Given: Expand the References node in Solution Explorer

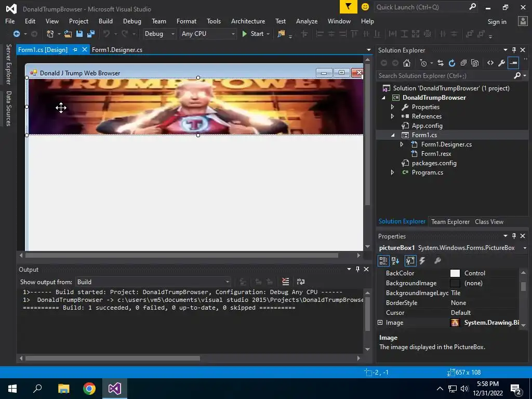Looking at the screenshot, I should coord(393,116).
